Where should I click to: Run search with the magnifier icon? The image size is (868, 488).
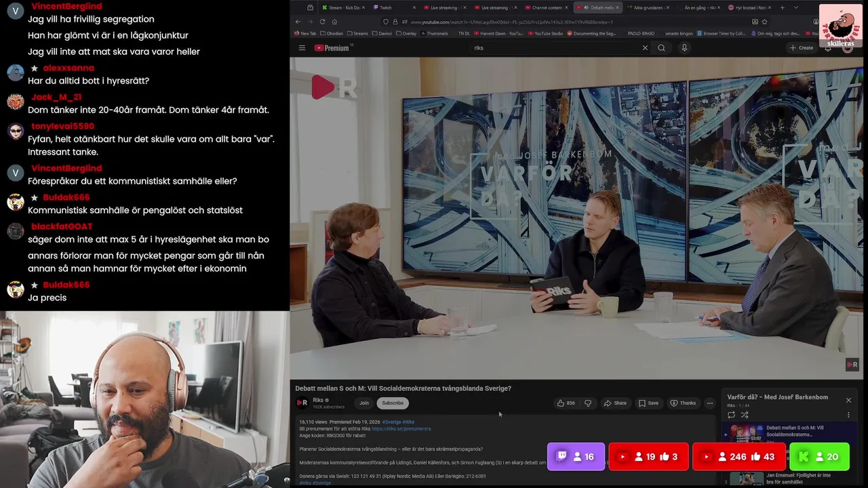tap(661, 47)
